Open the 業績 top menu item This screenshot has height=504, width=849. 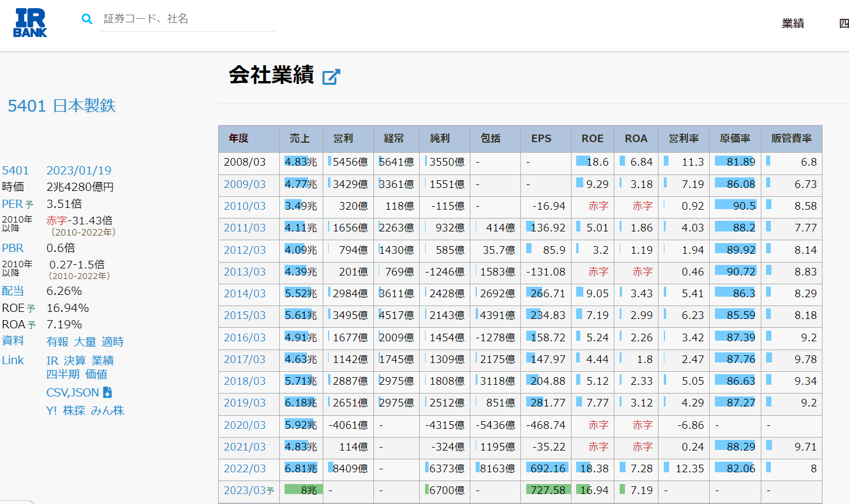(x=793, y=23)
